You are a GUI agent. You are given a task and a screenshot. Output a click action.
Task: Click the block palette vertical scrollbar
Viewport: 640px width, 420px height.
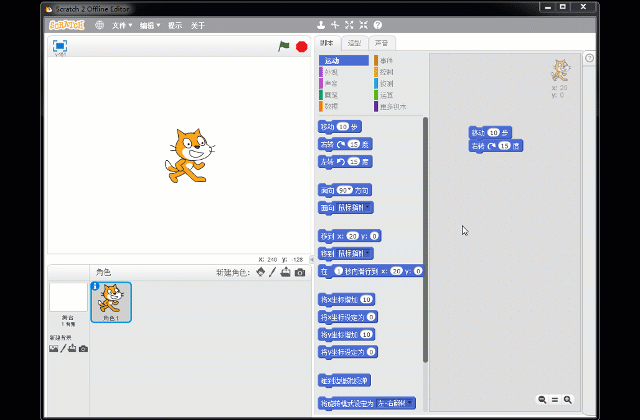(x=425, y=240)
